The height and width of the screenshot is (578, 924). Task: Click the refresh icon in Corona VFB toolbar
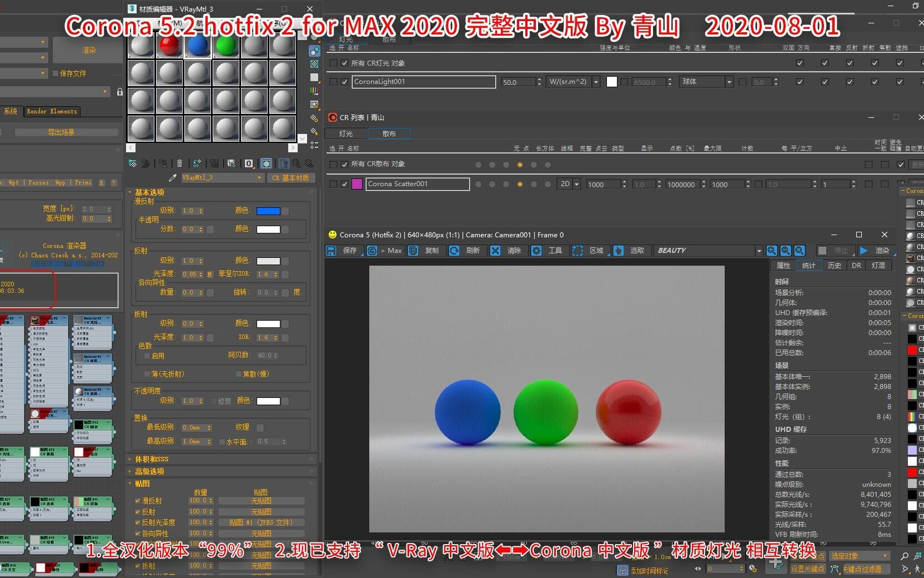454,251
